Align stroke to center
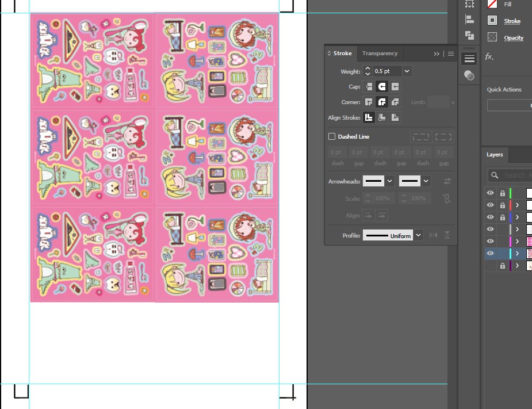Screen dimensions: 532x409 (x=369, y=117)
